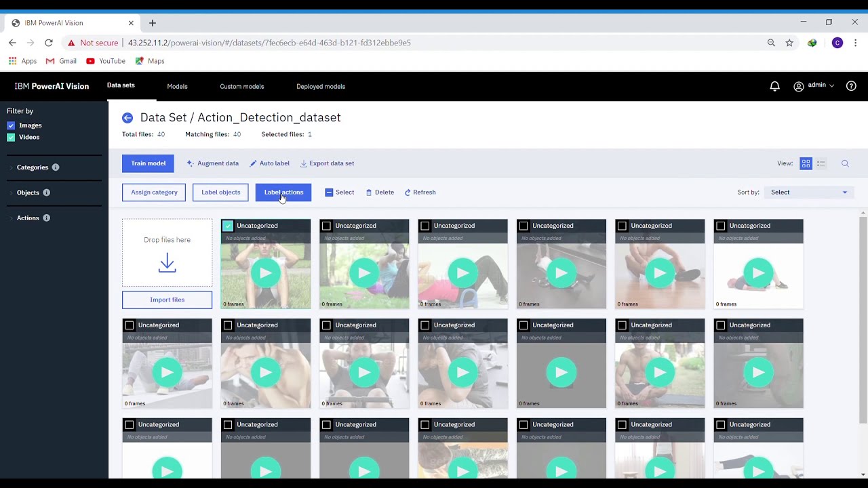Reload the page with browser refresh icon
The height and width of the screenshot is (488, 868).
(49, 43)
